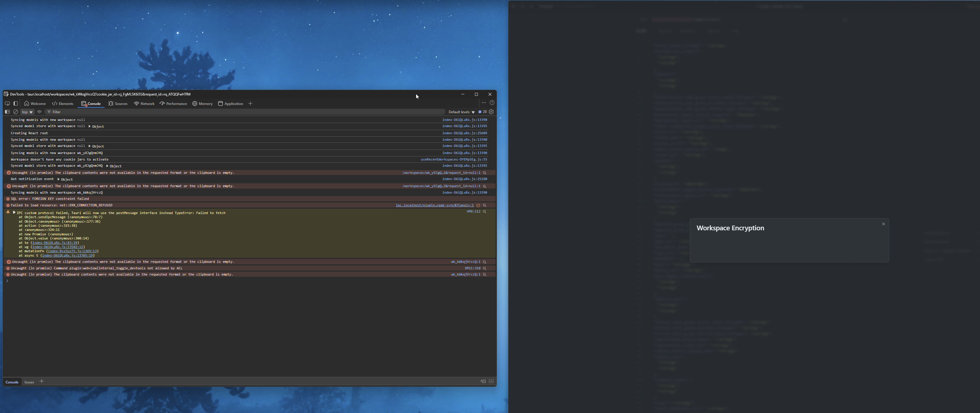The image size is (980, 413).
Task: Add a tool with the plus icon
Action: tap(250, 103)
